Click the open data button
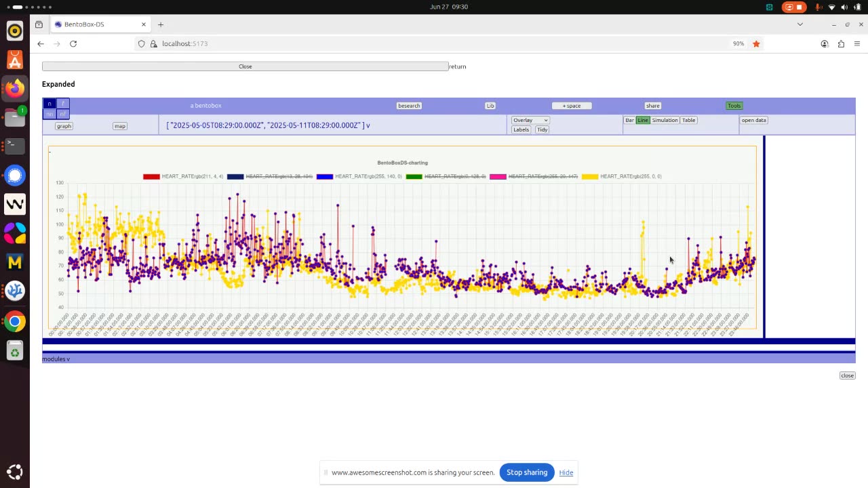Image resolution: width=868 pixels, height=488 pixels. (x=753, y=120)
